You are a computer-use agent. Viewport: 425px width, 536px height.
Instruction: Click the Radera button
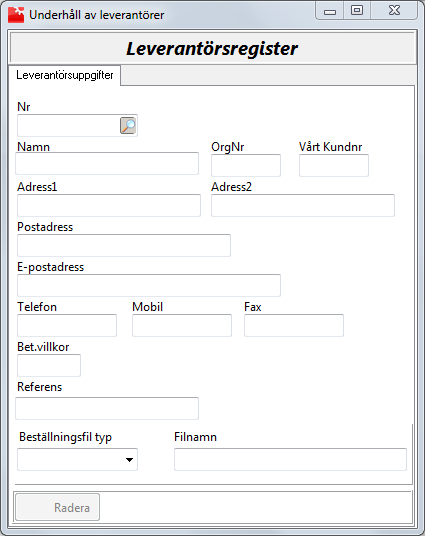57,507
